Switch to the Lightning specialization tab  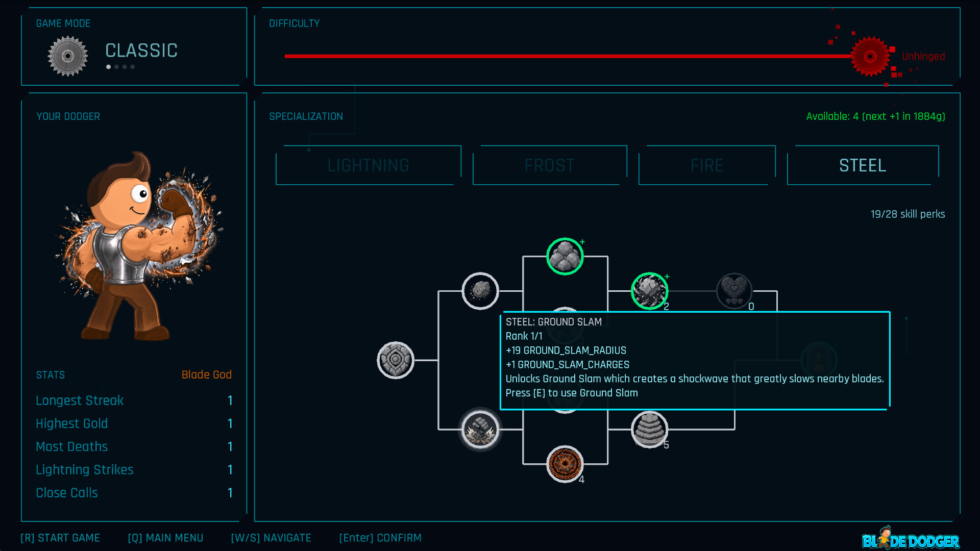369,165
